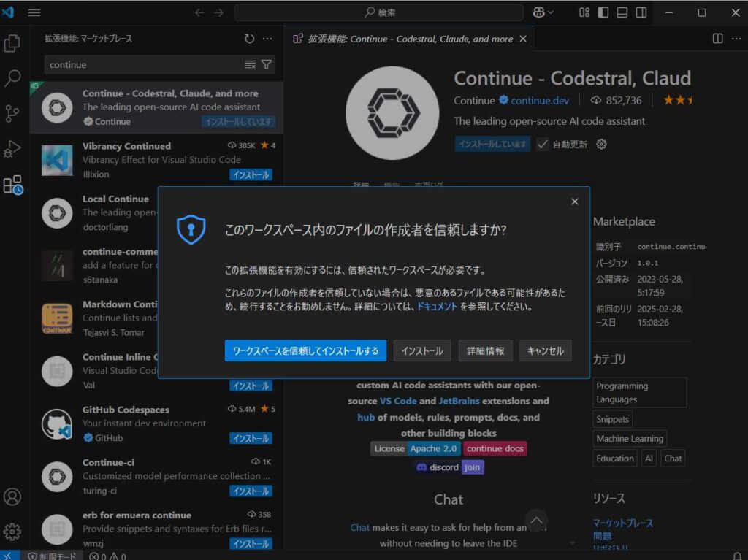The height and width of the screenshot is (560, 748).
Task: Trust the workspace and install
Action: click(x=305, y=350)
